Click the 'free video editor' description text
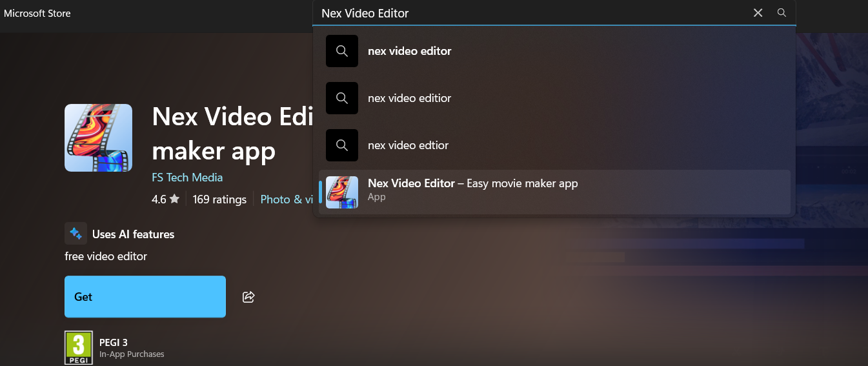This screenshot has width=868, height=366. [x=106, y=256]
